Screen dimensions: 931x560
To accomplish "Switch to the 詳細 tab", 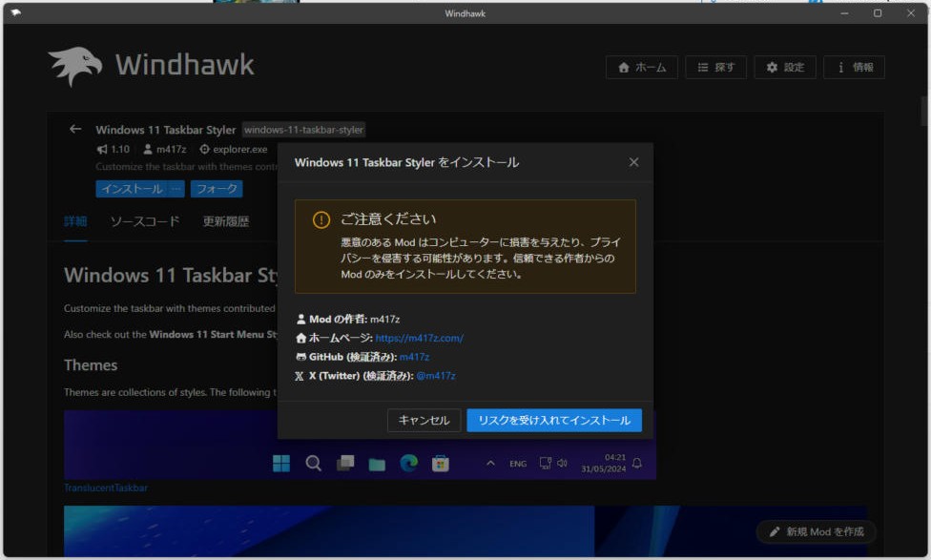I will (x=75, y=221).
